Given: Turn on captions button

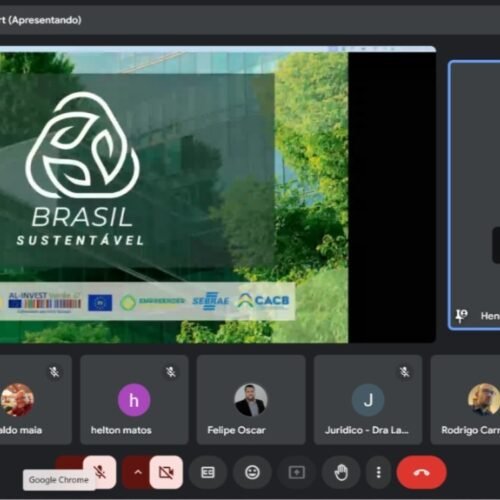Looking at the screenshot, I should (x=208, y=472).
